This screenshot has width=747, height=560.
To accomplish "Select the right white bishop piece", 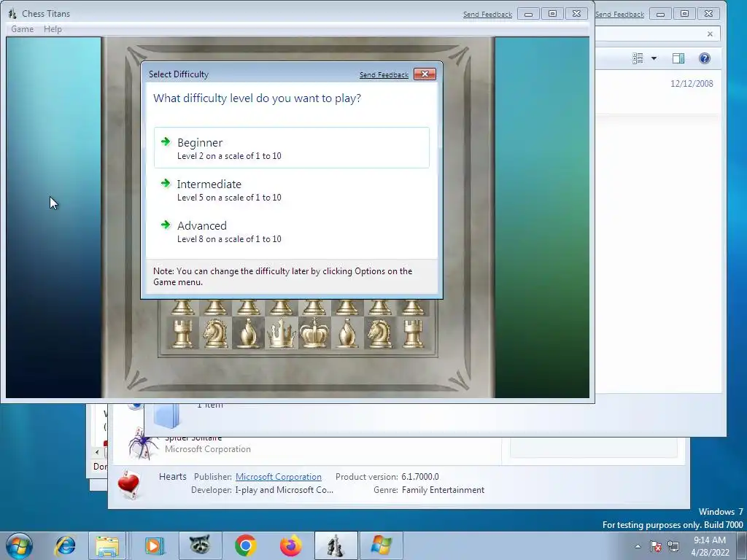I will (x=347, y=332).
